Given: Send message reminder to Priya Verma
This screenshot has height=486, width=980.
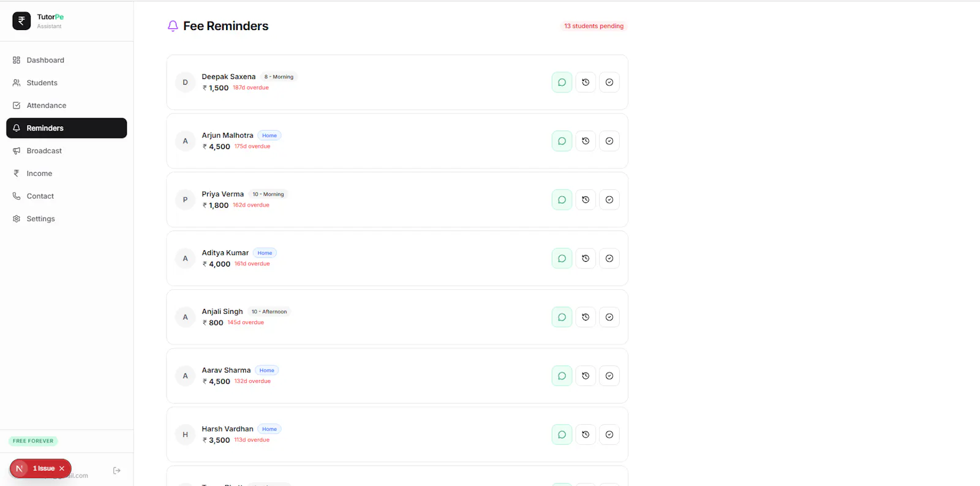Looking at the screenshot, I should click(562, 200).
